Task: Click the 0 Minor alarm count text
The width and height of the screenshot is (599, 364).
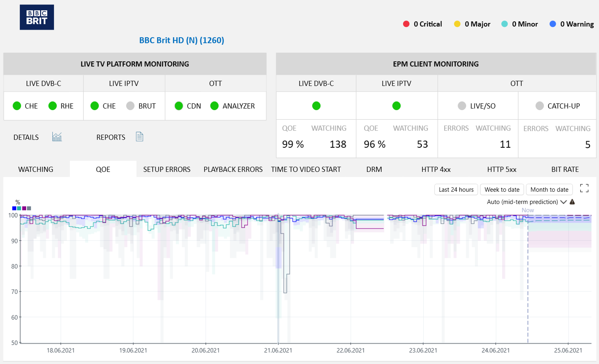Action: point(525,24)
